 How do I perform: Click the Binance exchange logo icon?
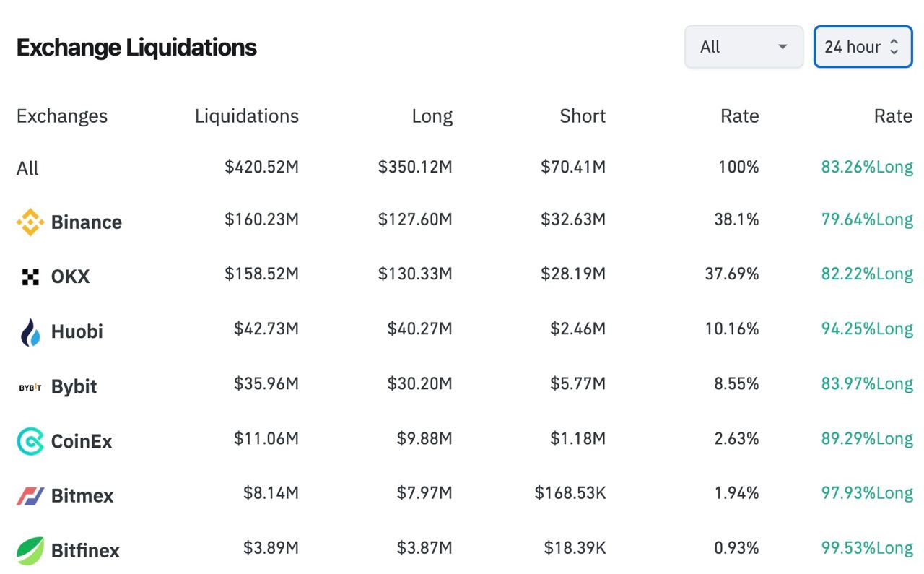coord(30,222)
